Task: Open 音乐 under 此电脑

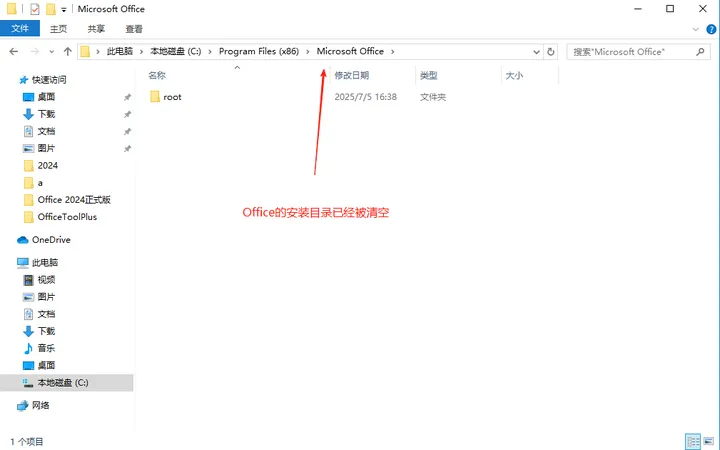Action: click(x=46, y=348)
